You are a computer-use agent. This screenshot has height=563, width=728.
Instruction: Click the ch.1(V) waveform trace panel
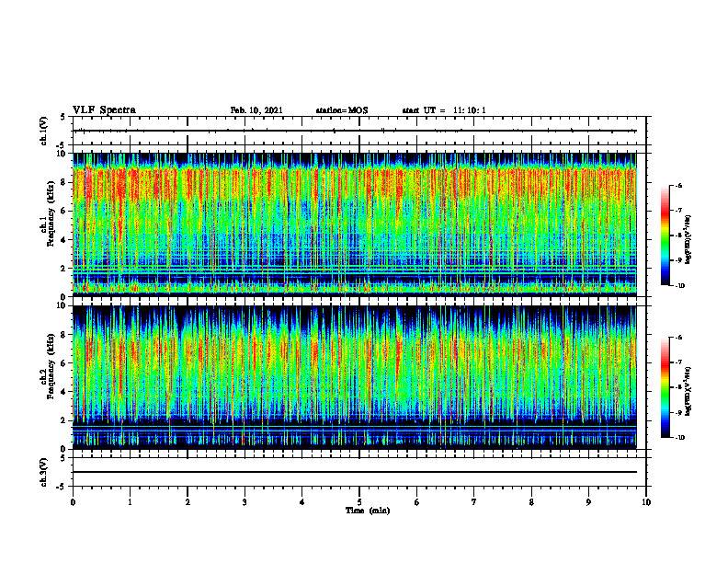tap(359, 131)
